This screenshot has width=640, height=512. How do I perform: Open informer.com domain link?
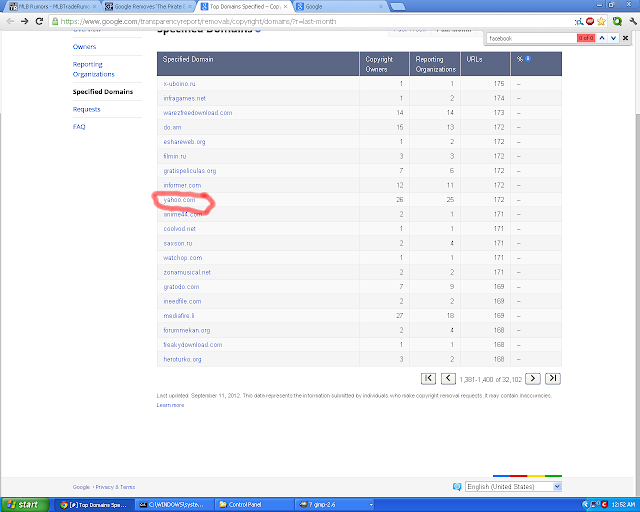point(182,185)
